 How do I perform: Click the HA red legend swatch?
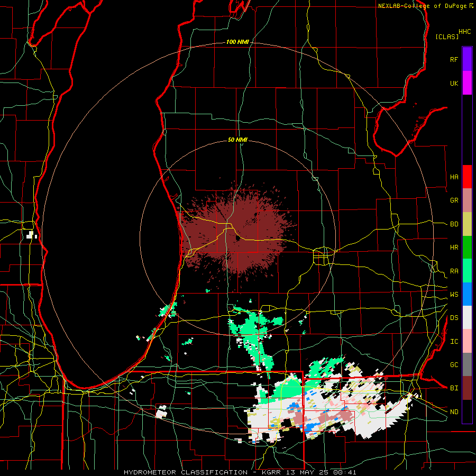click(467, 177)
